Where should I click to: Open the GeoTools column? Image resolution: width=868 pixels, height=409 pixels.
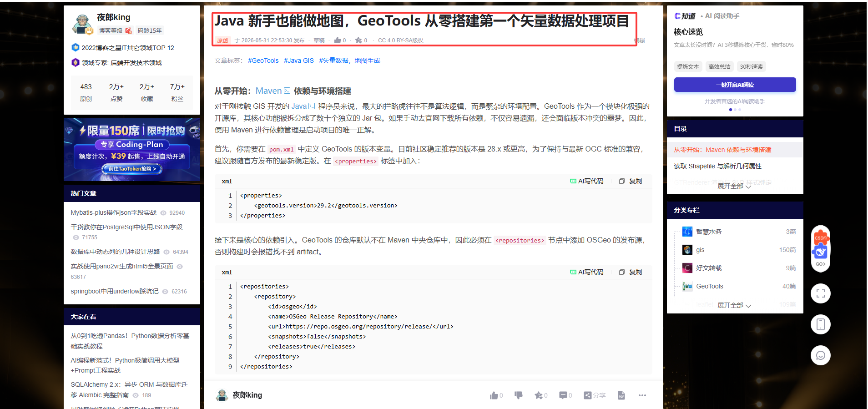pos(710,286)
